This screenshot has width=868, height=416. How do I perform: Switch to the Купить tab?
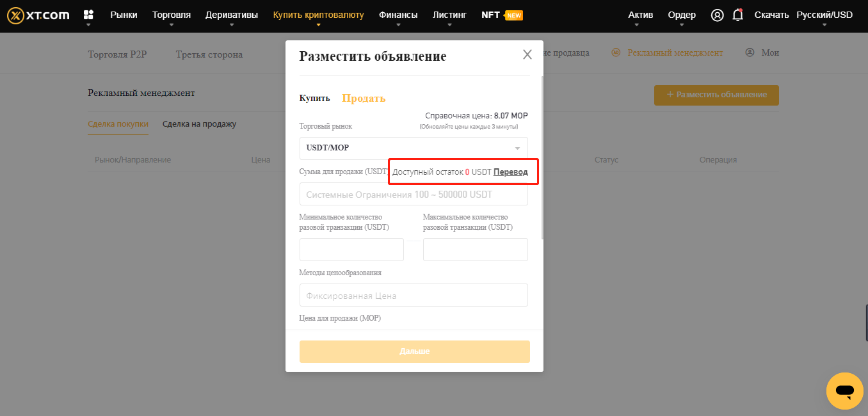coord(314,98)
